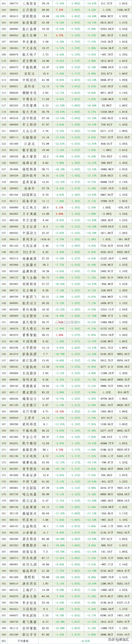
Task: Select the stock name 国元证券
Action: point(29,501)
